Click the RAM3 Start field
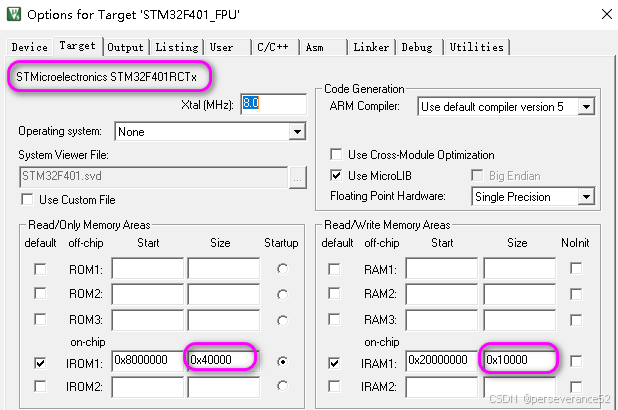This screenshot has width=618, height=410. (442, 320)
